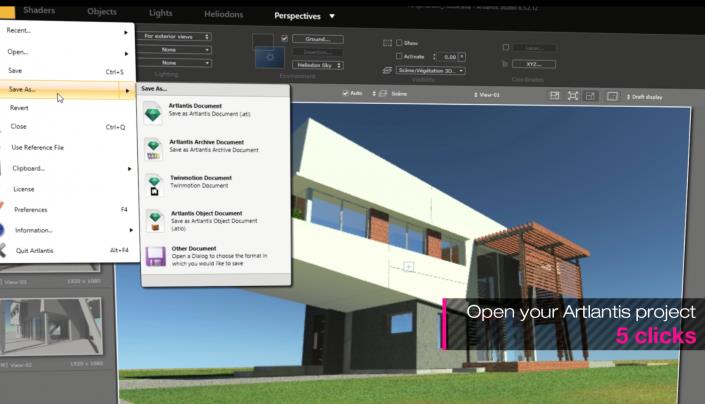Click the layer icon beside Scène label
This screenshot has width=705, height=404.
(383, 93)
